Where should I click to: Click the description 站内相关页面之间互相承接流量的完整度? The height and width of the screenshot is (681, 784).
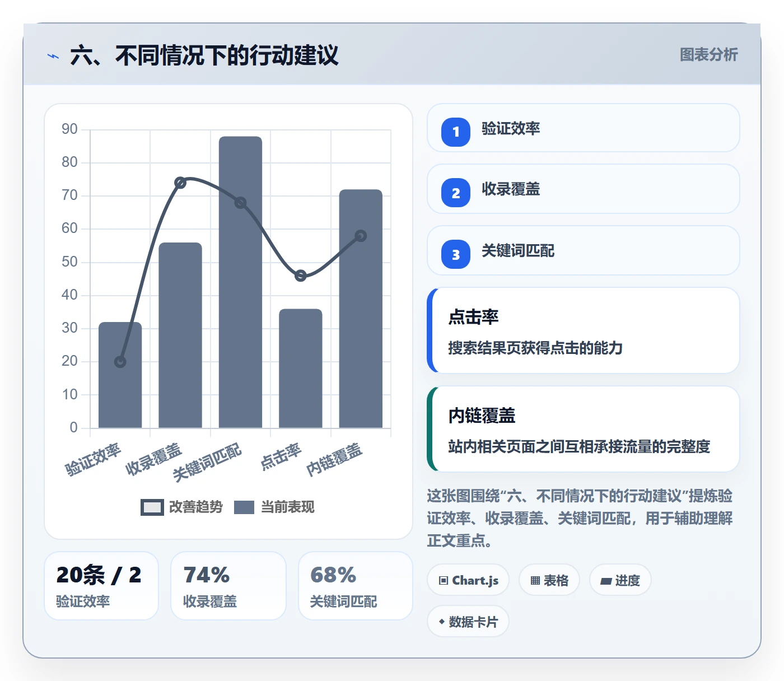coord(579,447)
